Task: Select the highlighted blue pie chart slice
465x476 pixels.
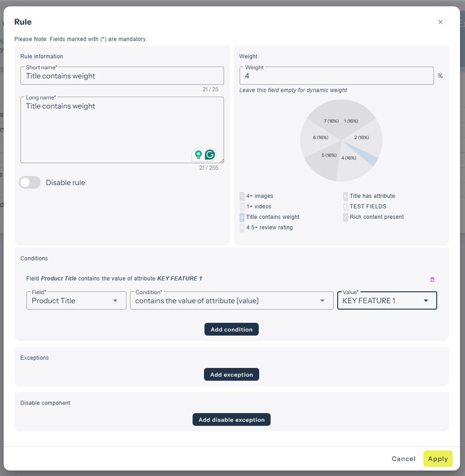Action: [368, 157]
